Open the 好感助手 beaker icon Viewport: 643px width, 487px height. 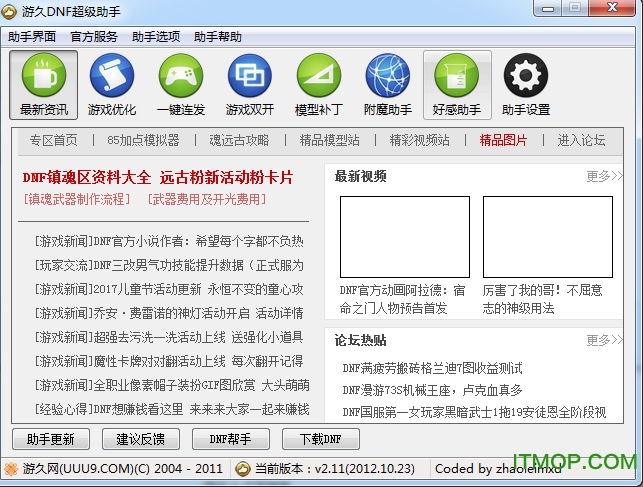(x=457, y=85)
